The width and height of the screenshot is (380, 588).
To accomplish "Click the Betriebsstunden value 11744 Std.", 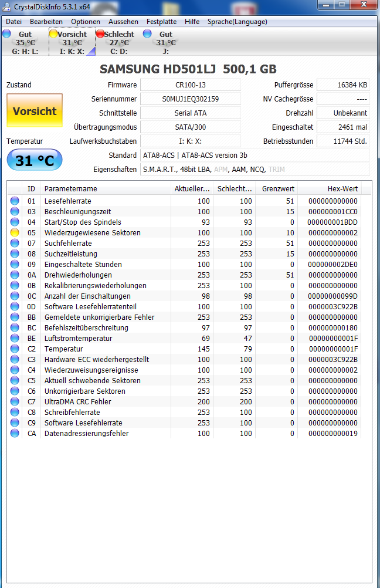I will pos(343,141).
